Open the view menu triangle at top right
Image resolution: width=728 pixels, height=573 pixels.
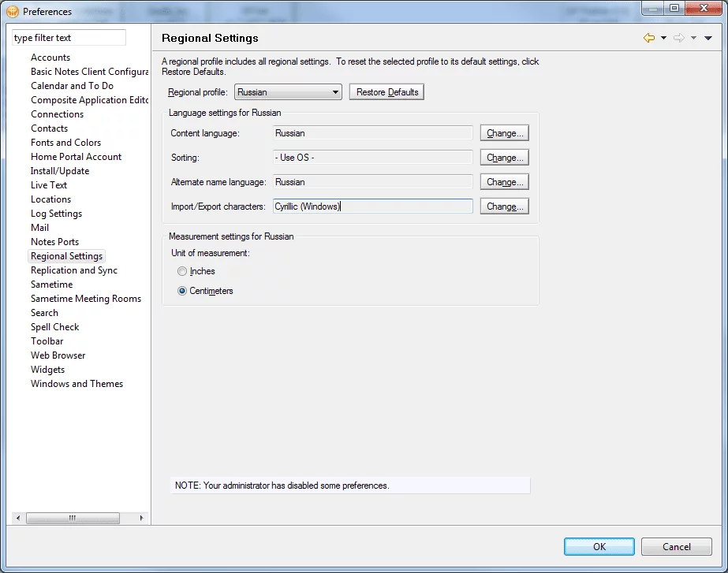[x=707, y=38]
